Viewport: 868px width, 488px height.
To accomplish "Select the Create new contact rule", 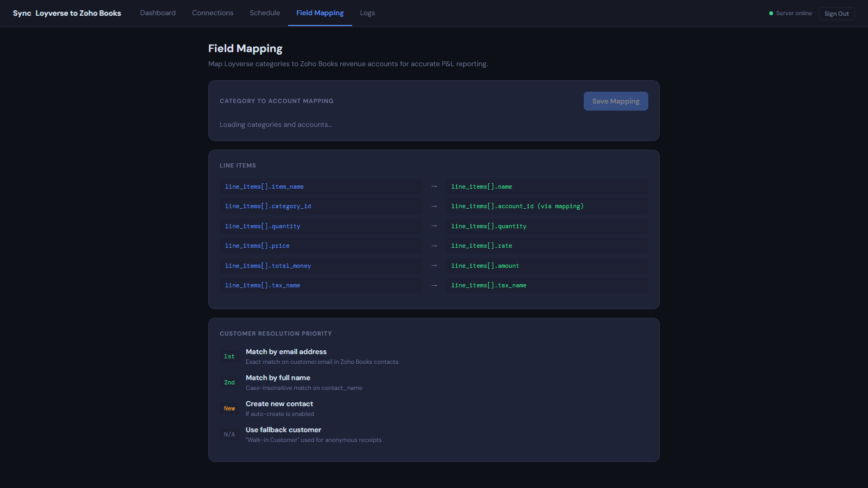I will (279, 404).
